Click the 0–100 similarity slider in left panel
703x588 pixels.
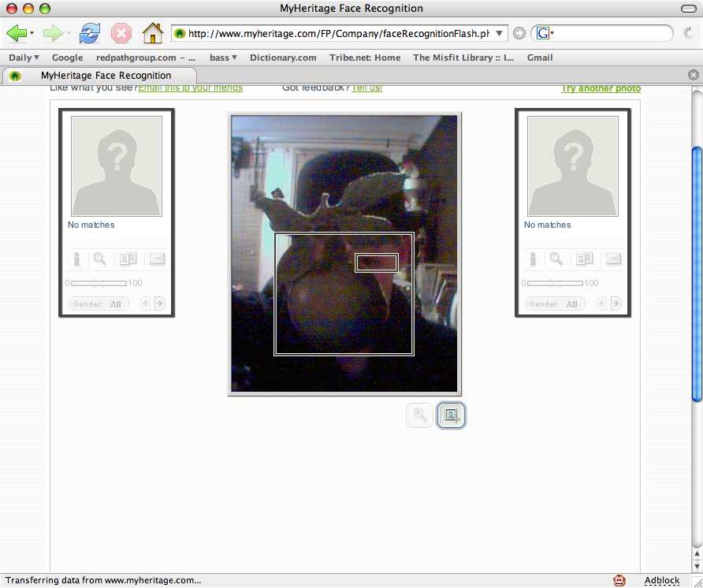(x=99, y=283)
